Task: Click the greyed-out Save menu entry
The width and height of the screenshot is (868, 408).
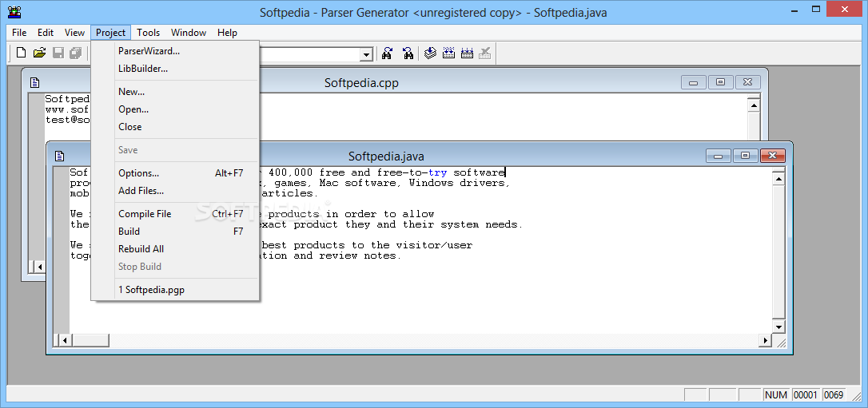Action: (176, 150)
